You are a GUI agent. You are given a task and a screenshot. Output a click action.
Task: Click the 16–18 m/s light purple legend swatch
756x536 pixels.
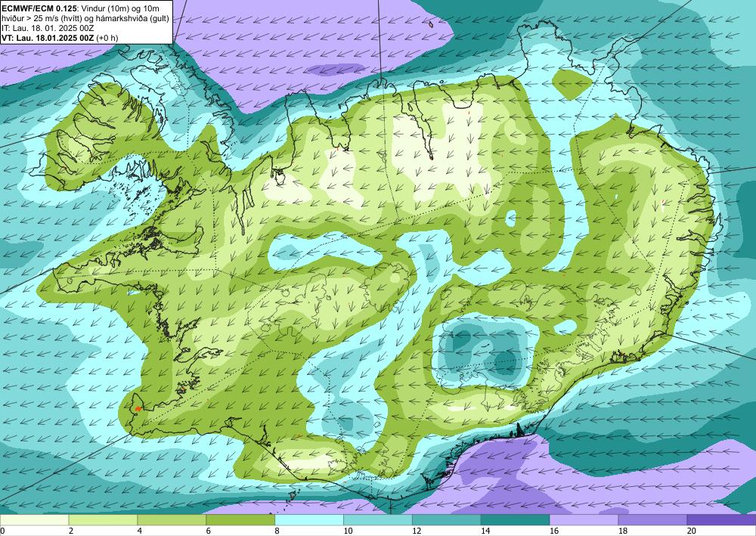(584, 520)
